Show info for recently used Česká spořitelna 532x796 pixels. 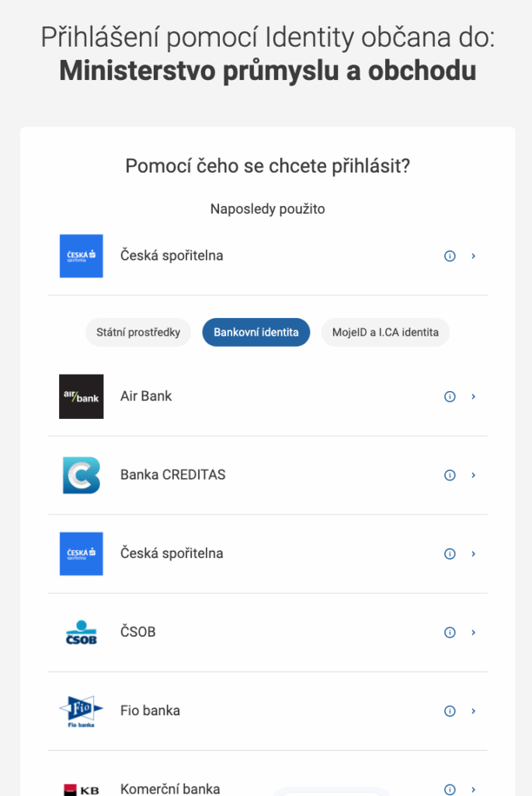tap(449, 256)
